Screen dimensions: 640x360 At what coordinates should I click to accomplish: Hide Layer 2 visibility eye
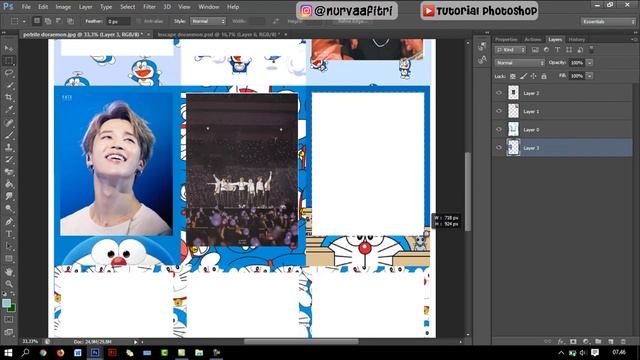click(x=499, y=93)
